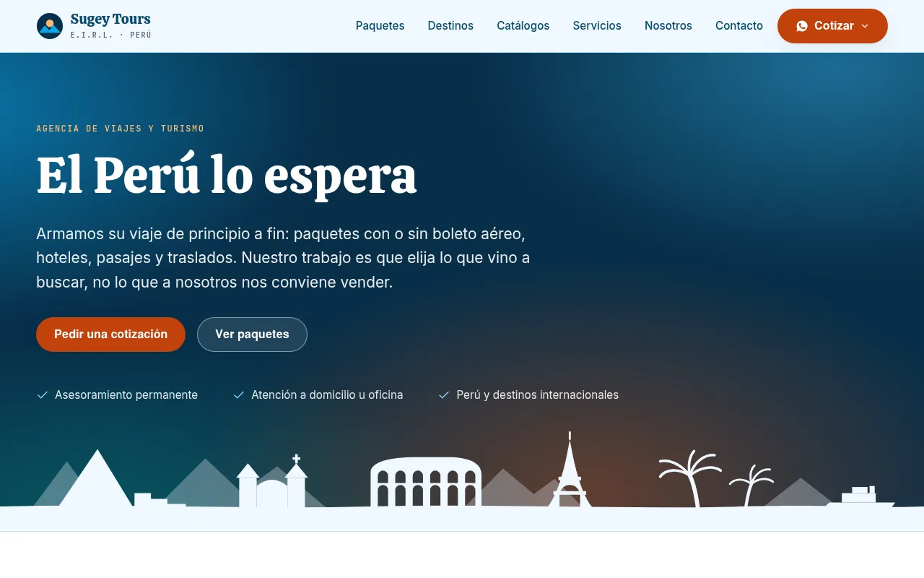Click the heading El Perú lo espera

(x=227, y=175)
